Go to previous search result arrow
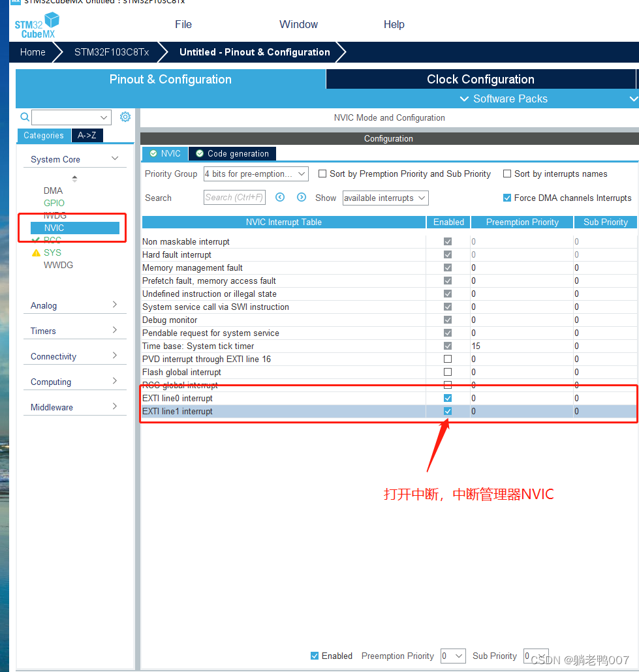 coord(280,197)
